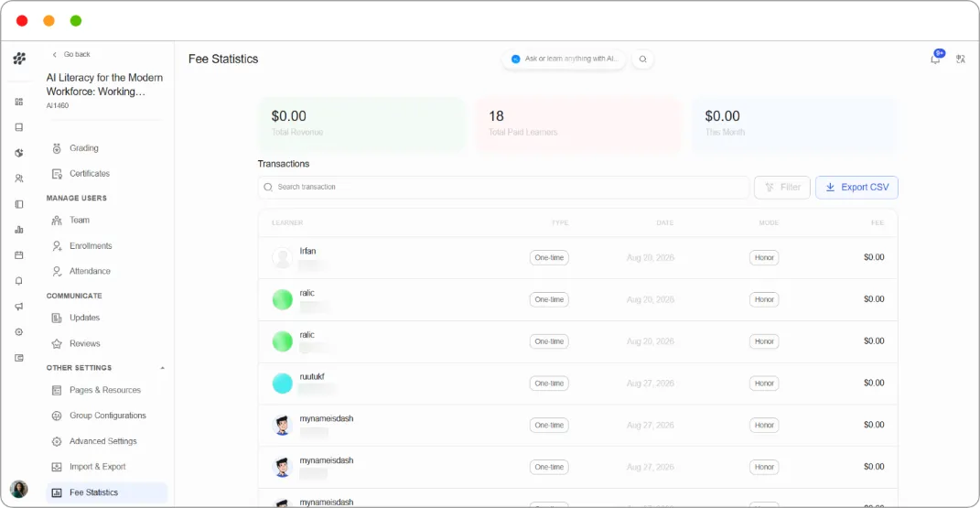This screenshot has width=980, height=508.
Task: Click the app logo in the left rail
Action: [19, 58]
